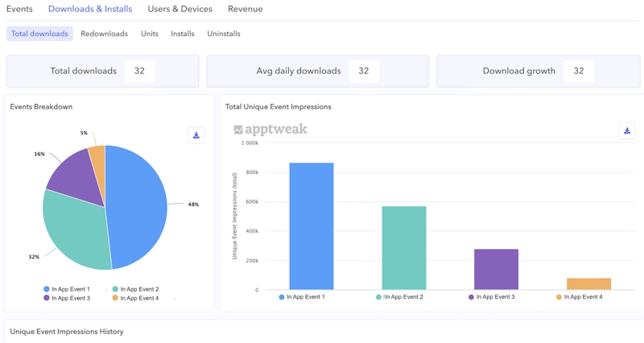The height and width of the screenshot is (343, 644).
Task: Open the Events tab
Action: coord(19,9)
